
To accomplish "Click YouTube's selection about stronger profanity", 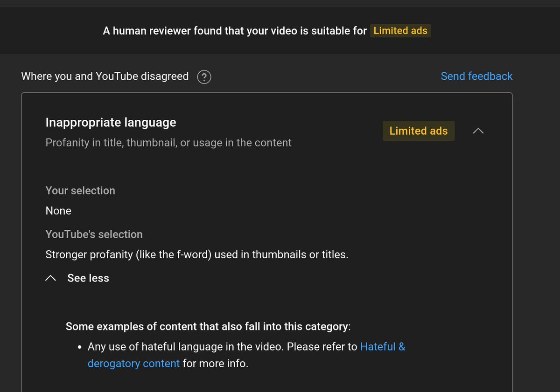I will (x=196, y=254).
